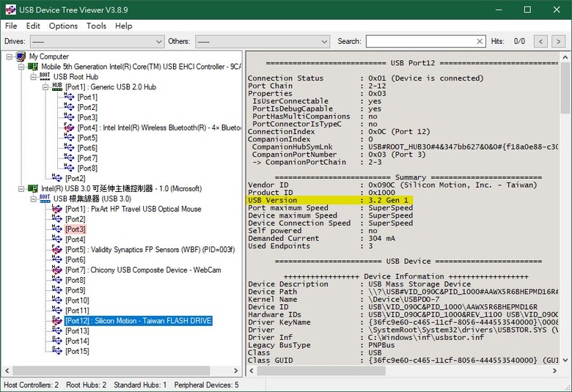Screen dimensions: 572x392
Task: Collapse the EHCI Controller node
Action: (x=21, y=67)
